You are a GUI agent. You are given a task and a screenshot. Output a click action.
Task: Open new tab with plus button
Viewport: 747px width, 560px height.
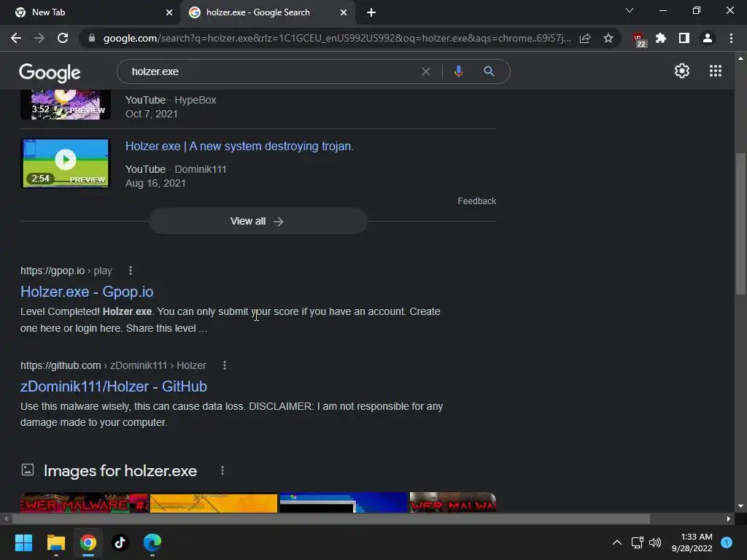pos(371,12)
